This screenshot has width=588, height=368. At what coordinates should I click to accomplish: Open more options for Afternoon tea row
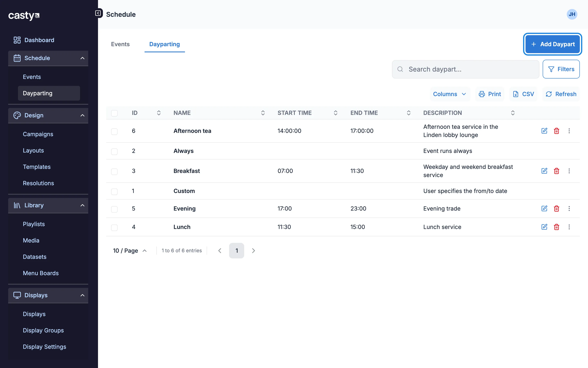coord(569,131)
